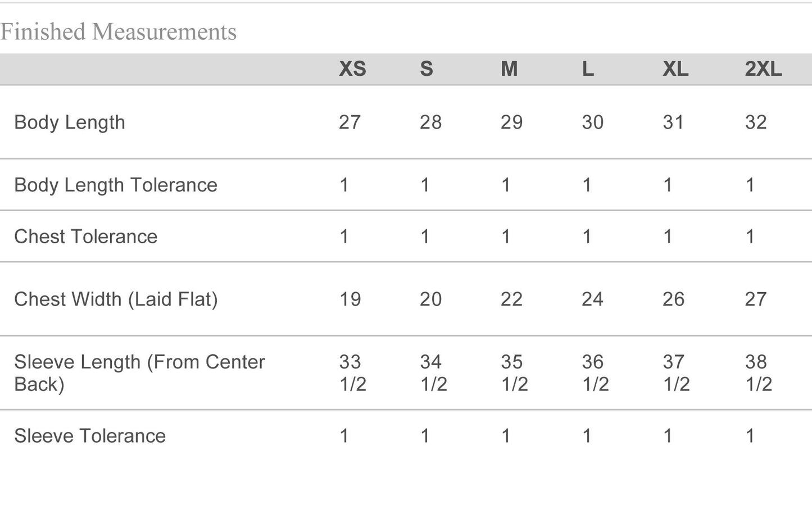Image resolution: width=812 pixels, height=510 pixels.
Task: Click the Finished Measurements heading
Action: (119, 32)
